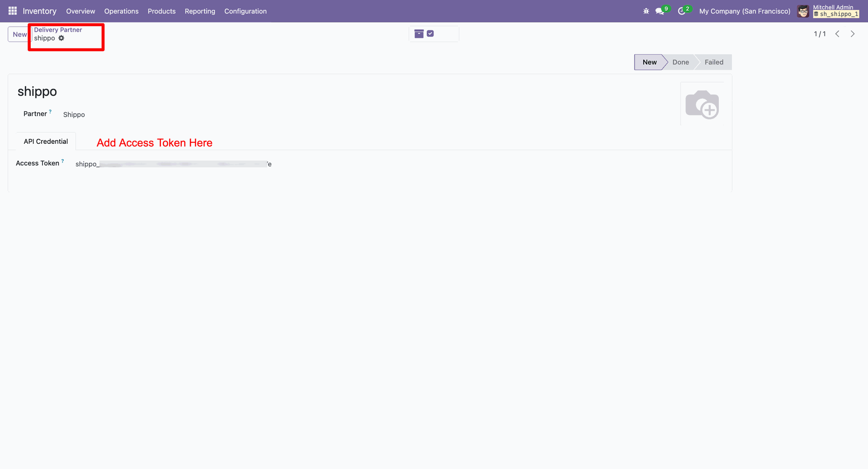Click the Partner field value Shippo
868x469 pixels.
(74, 114)
